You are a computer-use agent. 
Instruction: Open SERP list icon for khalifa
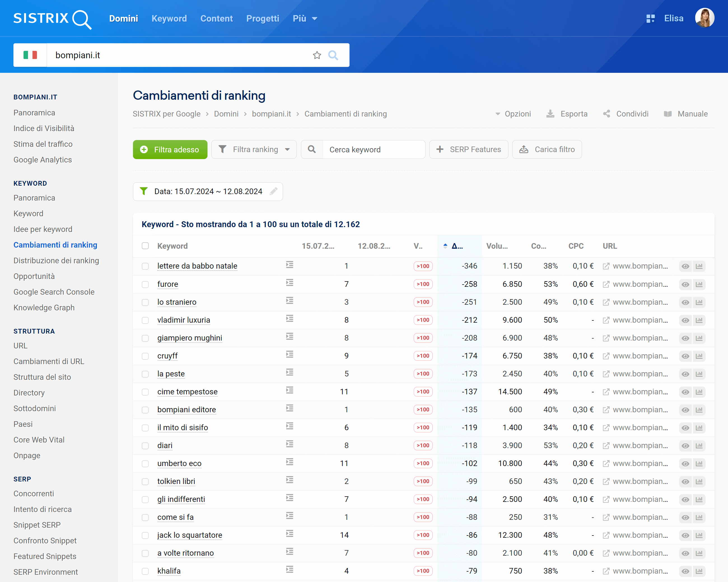[x=290, y=570]
